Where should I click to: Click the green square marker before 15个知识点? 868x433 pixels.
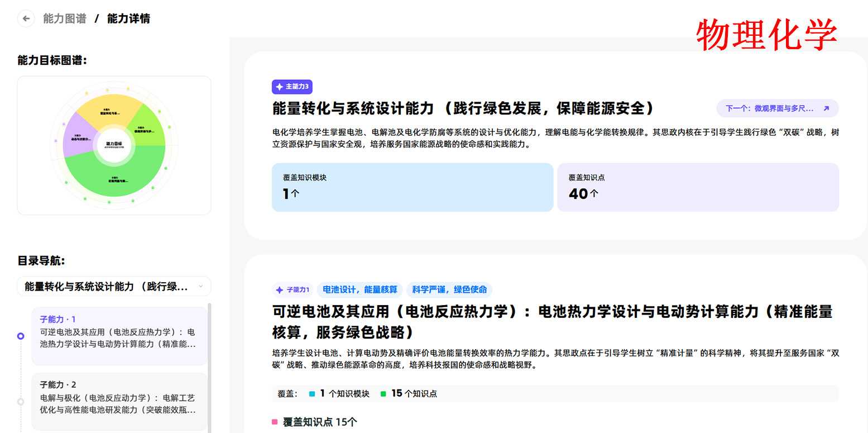(x=383, y=394)
